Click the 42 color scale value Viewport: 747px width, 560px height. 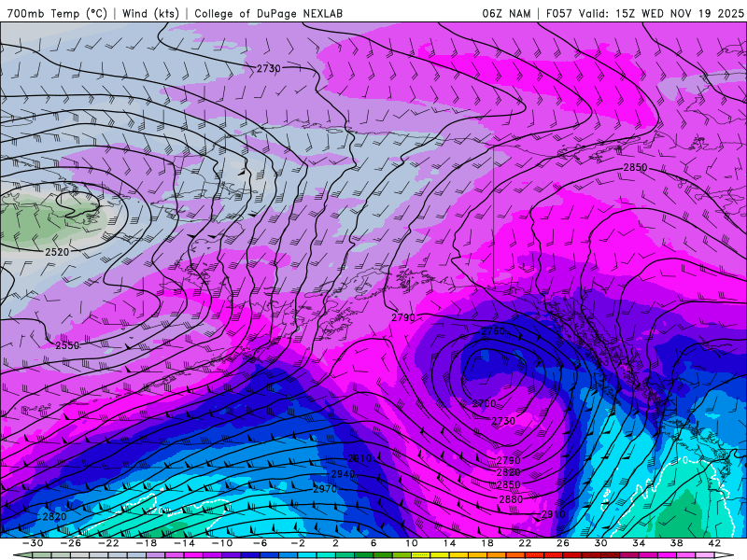(714, 543)
